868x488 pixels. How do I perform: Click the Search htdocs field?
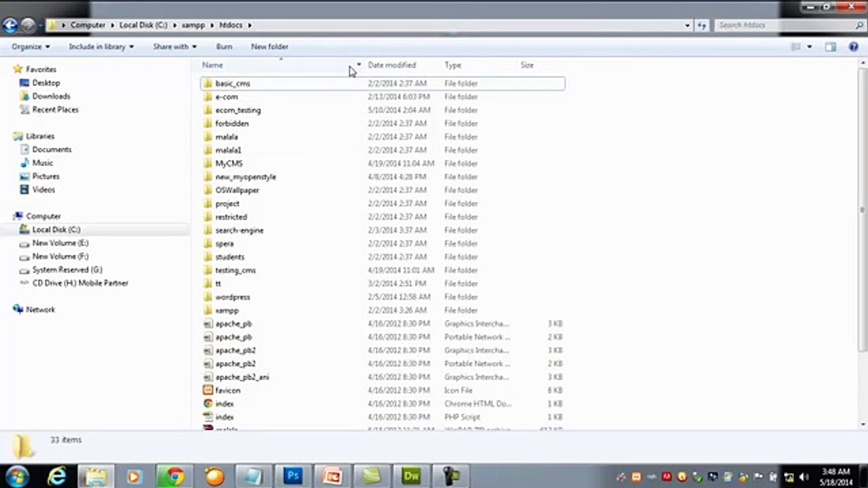(x=789, y=25)
